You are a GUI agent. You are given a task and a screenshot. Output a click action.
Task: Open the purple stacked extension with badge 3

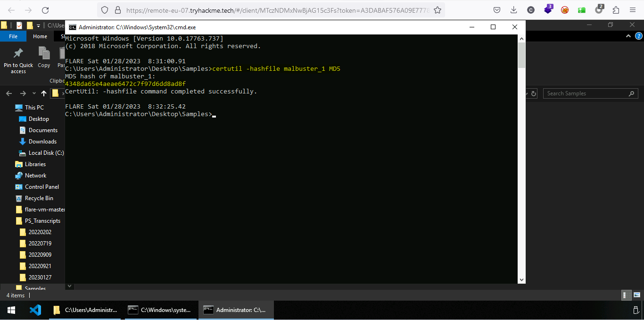[x=548, y=9]
